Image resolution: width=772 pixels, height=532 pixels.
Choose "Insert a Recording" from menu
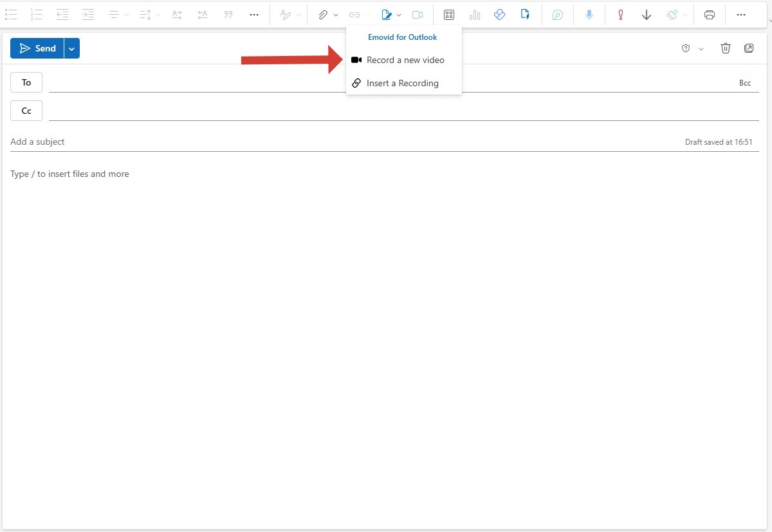[x=402, y=83]
